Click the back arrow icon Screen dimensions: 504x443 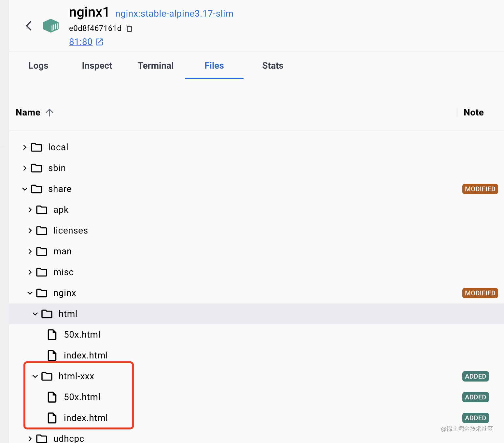point(29,26)
